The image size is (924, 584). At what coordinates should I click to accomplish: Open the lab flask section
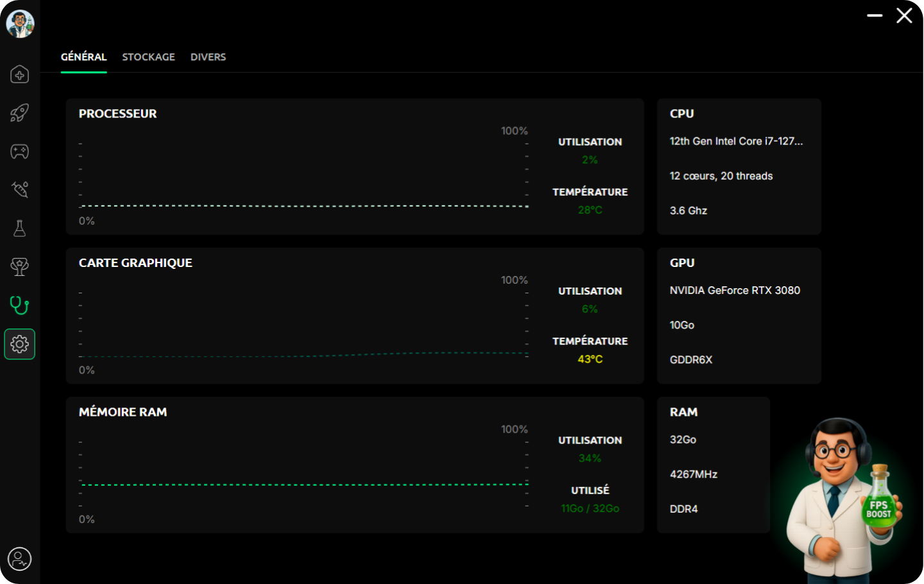[19, 228]
